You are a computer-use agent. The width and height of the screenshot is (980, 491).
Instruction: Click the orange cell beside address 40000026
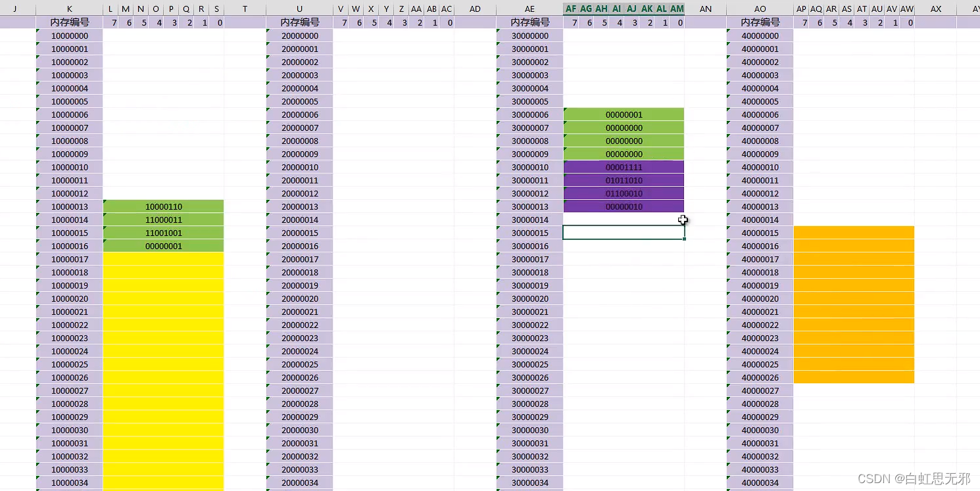click(854, 377)
